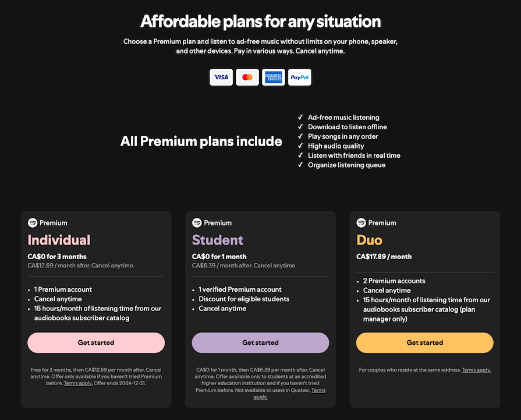521x420 pixels.
Task: Click the Mastercard payment icon
Action: (247, 76)
